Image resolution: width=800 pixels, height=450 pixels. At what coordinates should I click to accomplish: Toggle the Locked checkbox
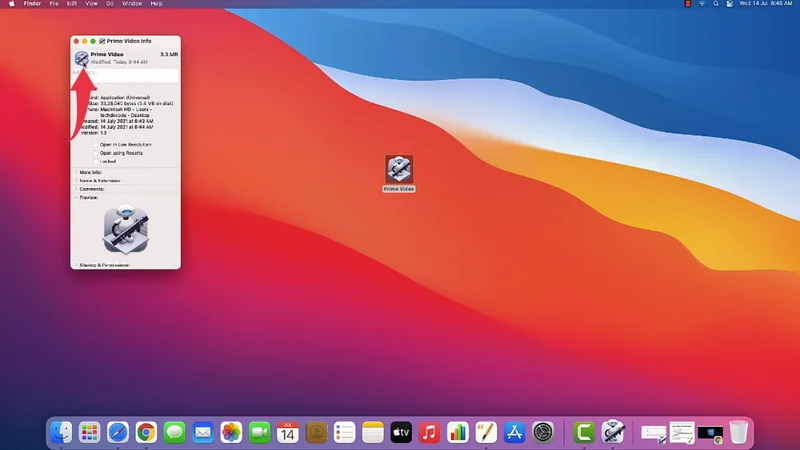pos(96,161)
